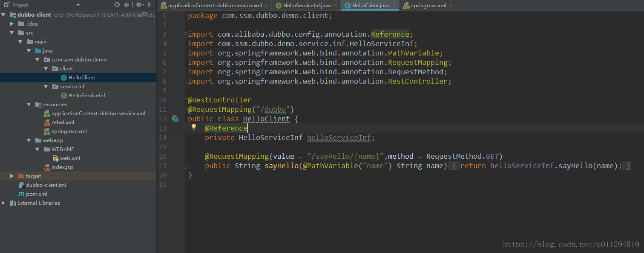Click the resources folder icon
Screen dimensions: 644x253
point(38,104)
